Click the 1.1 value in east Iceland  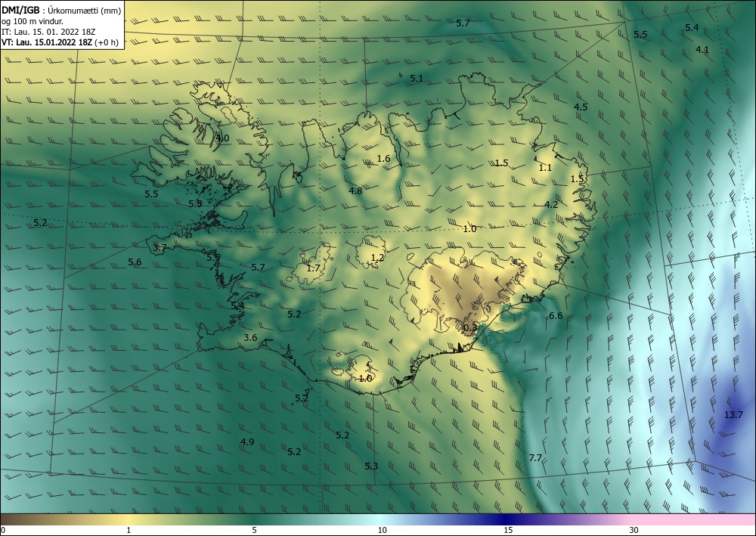tap(545, 168)
